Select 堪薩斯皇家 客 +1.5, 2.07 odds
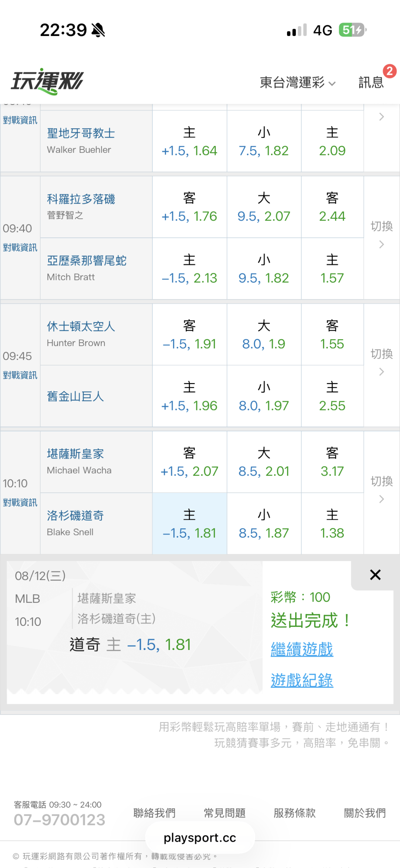This screenshot has height=868, width=400. [x=189, y=462]
